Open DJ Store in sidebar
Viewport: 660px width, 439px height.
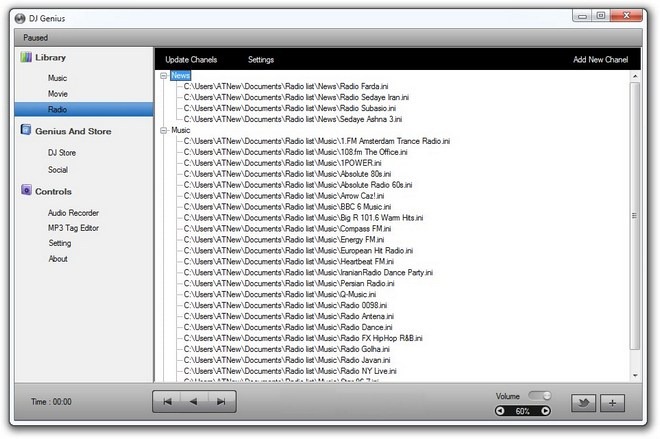62,152
